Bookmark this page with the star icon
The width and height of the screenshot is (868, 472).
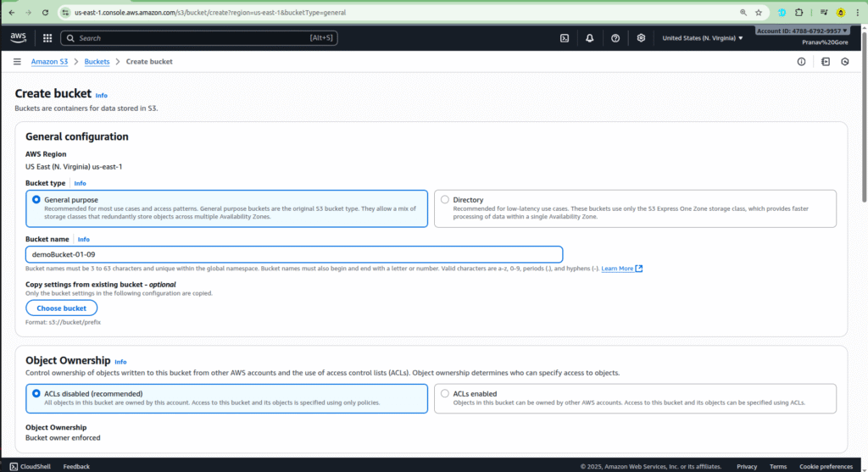(759, 12)
